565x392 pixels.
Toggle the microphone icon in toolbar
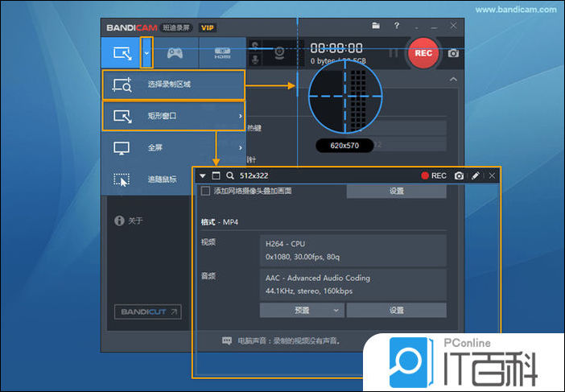pyautogui.click(x=255, y=60)
